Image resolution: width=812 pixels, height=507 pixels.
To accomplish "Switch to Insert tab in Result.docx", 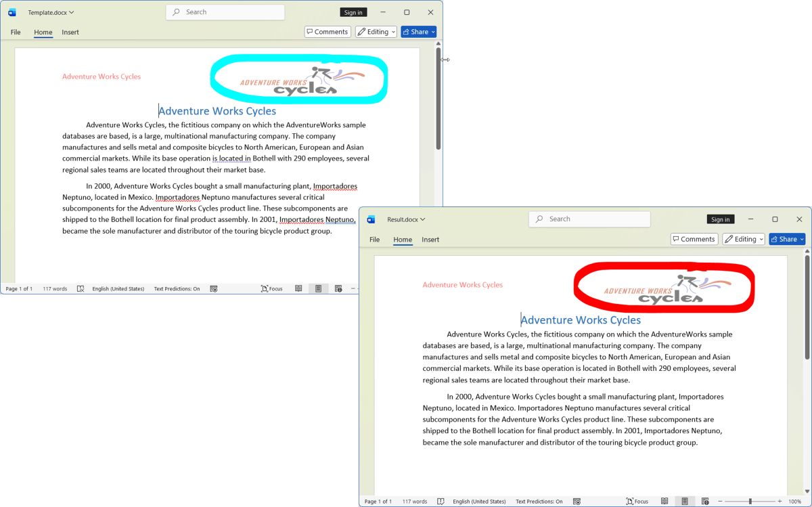I will [430, 239].
